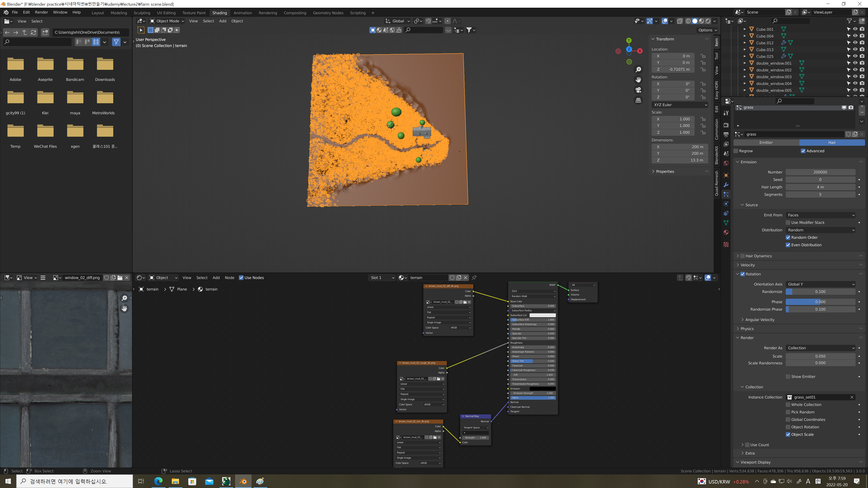Open the Render menu in top bar

[x=41, y=12]
